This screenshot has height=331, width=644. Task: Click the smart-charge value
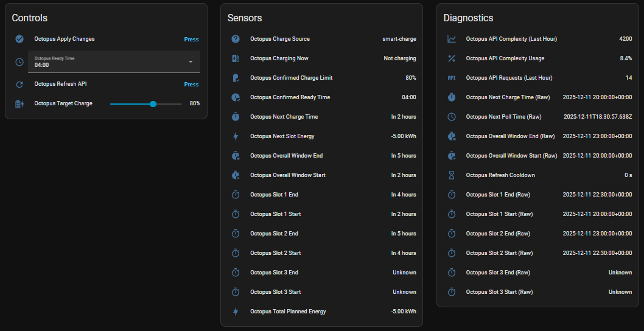(399, 39)
